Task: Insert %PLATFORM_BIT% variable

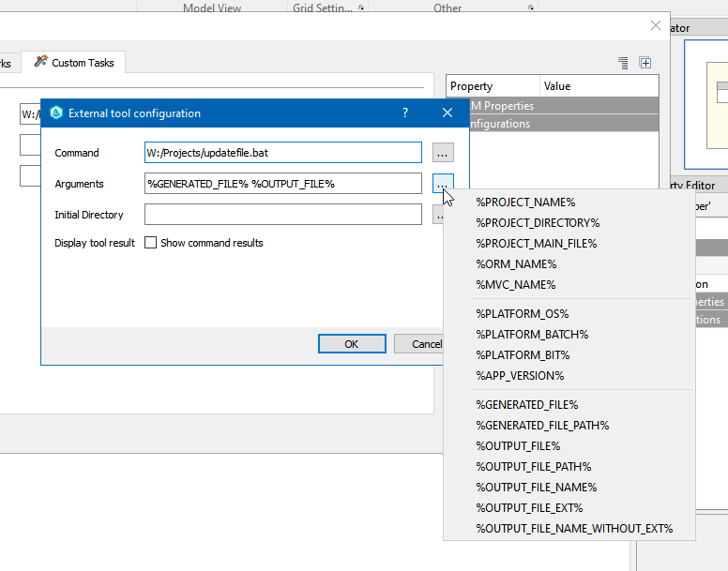Action: click(569, 355)
